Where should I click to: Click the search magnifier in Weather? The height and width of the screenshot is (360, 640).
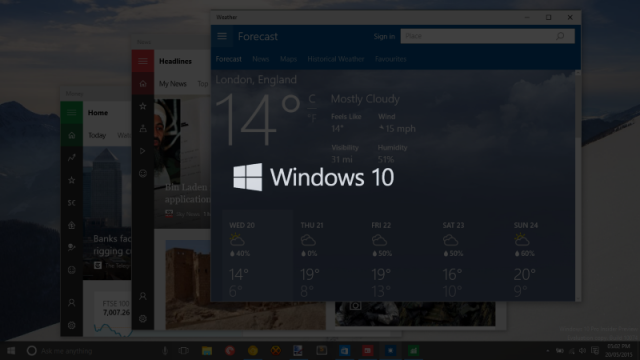(x=560, y=36)
